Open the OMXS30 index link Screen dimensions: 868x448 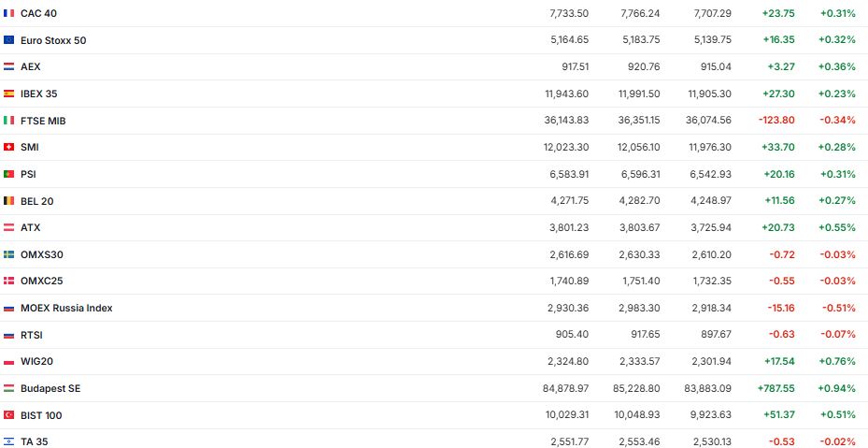click(x=42, y=254)
